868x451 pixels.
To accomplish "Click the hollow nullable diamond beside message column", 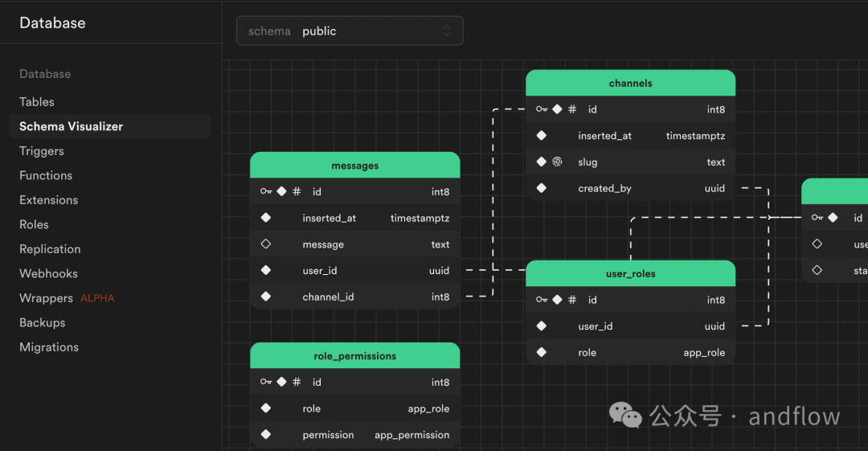I will pyautogui.click(x=266, y=244).
